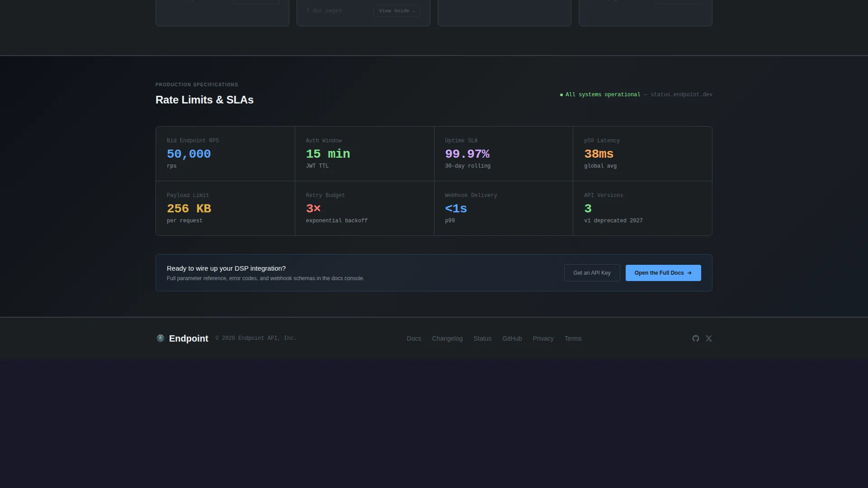
Task: Open Status footer link
Action: [482, 338]
